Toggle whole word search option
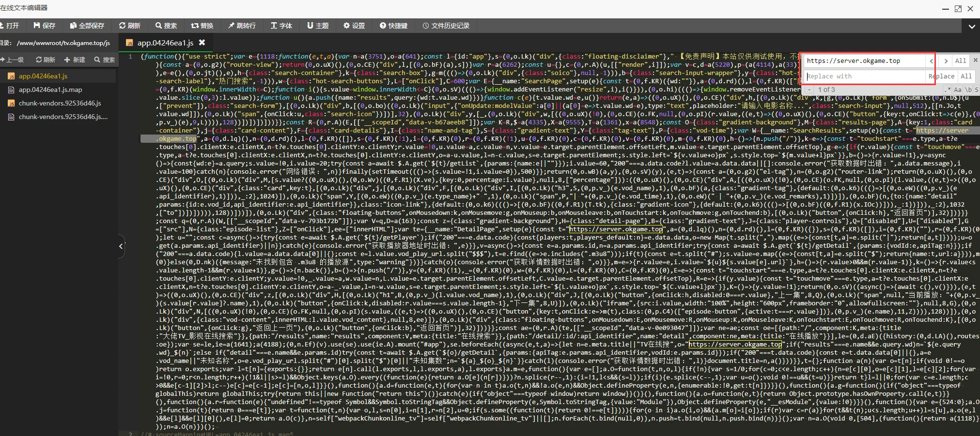 (x=968, y=90)
